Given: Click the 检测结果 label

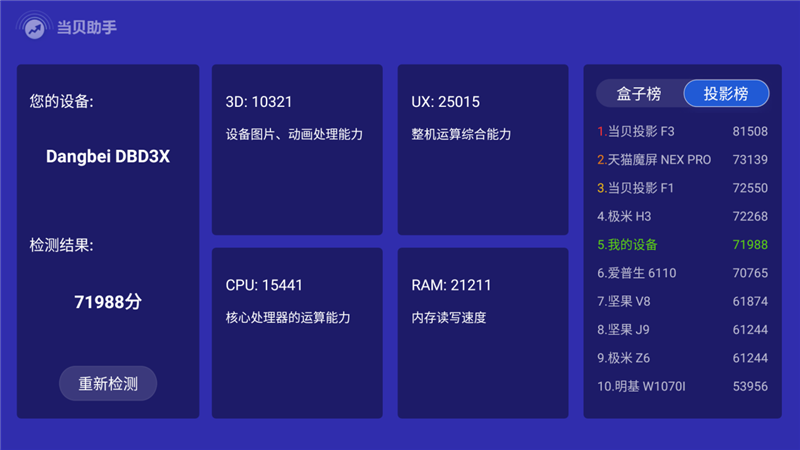Looking at the screenshot, I should (x=61, y=245).
